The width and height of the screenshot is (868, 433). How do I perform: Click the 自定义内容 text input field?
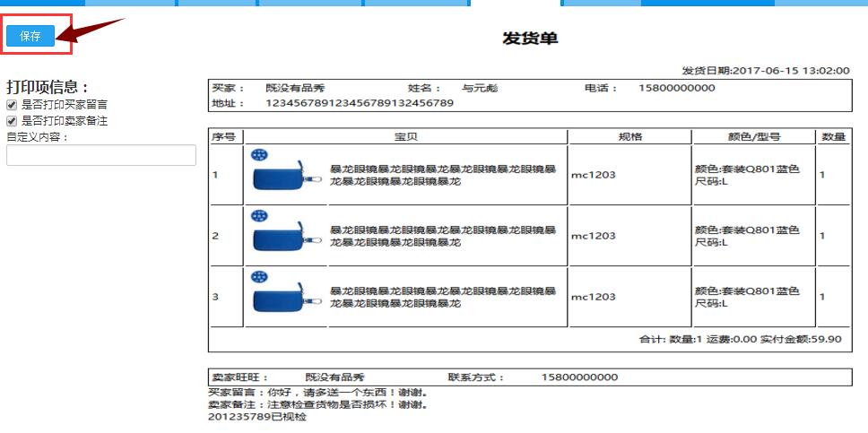pyautogui.click(x=100, y=155)
